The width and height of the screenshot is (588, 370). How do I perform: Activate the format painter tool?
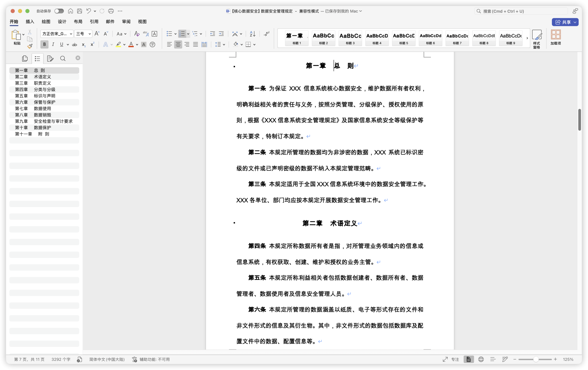pos(30,46)
